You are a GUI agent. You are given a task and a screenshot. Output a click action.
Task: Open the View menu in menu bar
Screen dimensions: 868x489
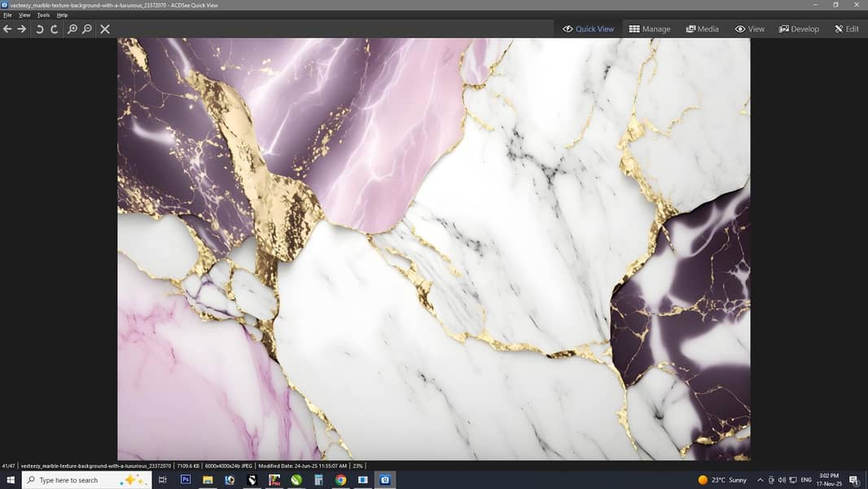pos(24,15)
